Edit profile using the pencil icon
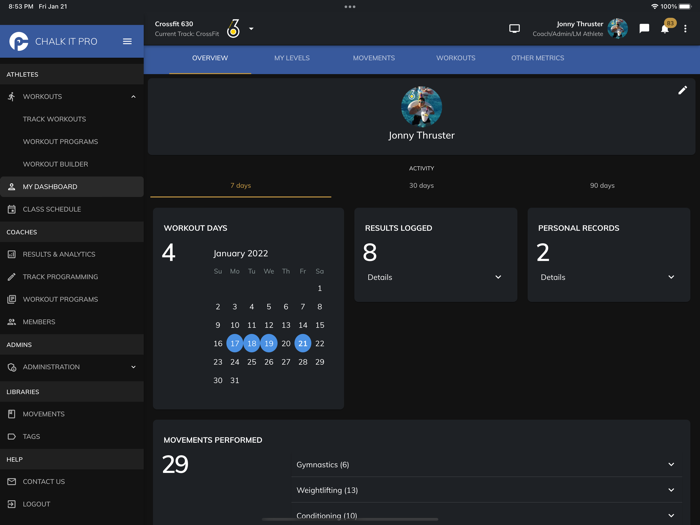 click(682, 91)
